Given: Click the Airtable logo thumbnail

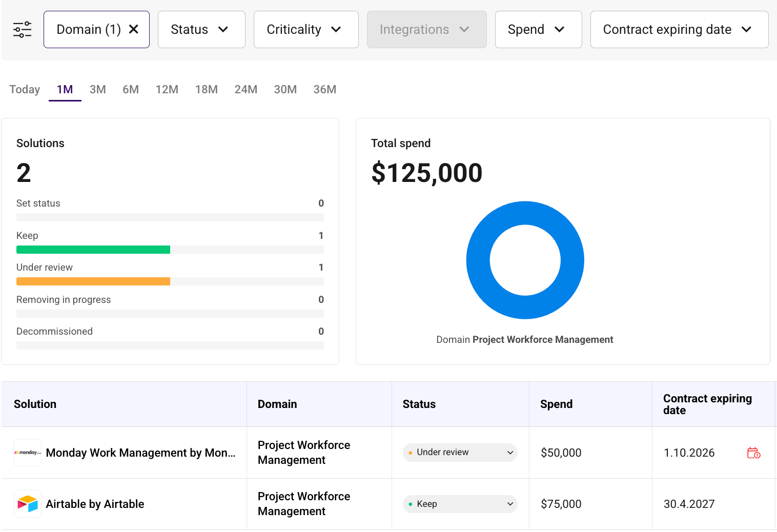Looking at the screenshot, I should coord(28,504).
